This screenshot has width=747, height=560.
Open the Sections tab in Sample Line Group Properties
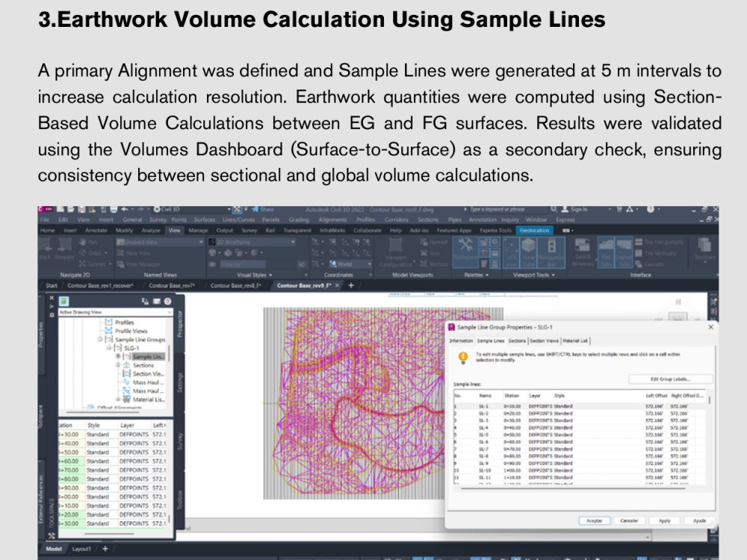pos(517,341)
